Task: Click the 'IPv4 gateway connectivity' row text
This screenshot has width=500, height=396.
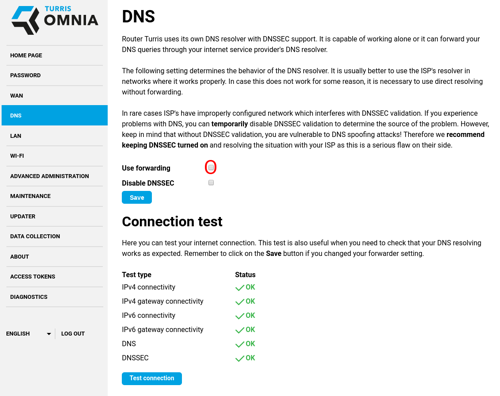Action: tap(162, 301)
